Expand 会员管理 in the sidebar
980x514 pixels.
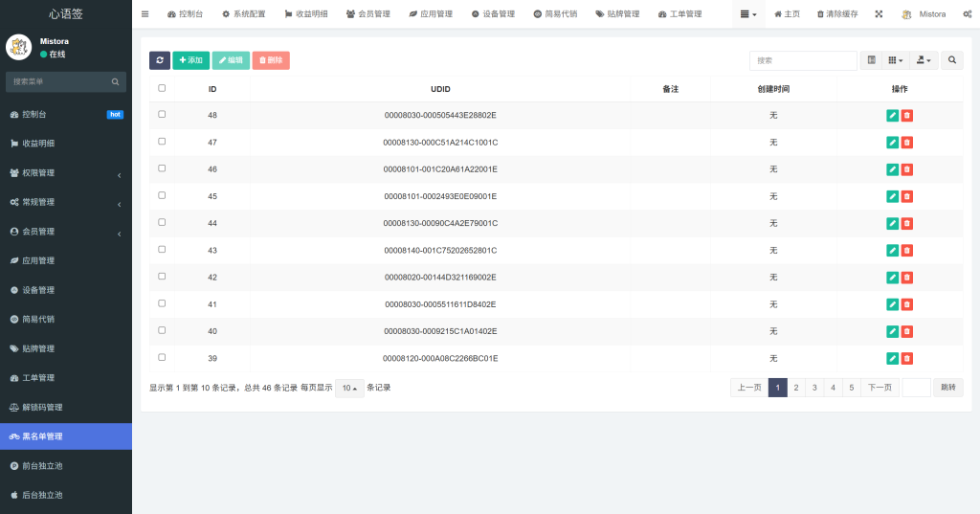pos(66,232)
